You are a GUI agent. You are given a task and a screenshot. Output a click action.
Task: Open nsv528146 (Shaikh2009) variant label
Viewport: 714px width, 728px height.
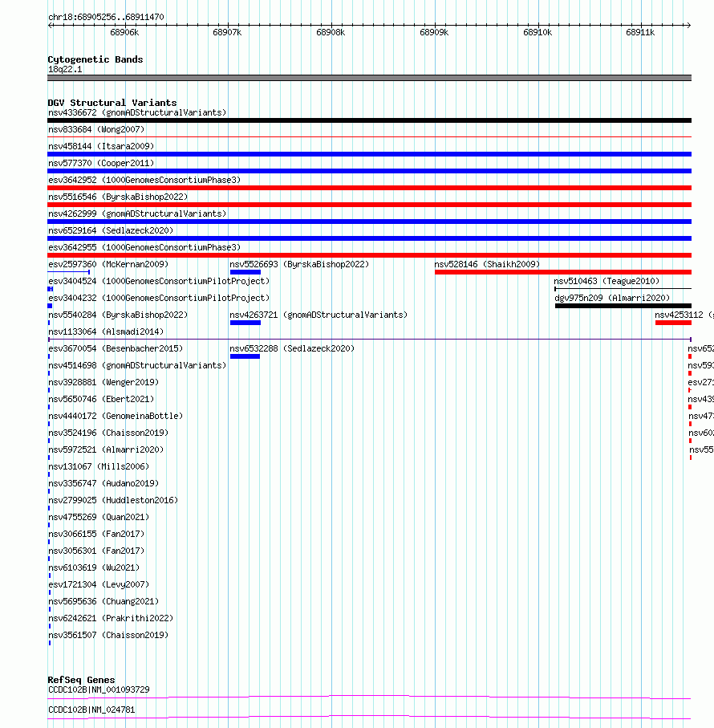point(487,264)
